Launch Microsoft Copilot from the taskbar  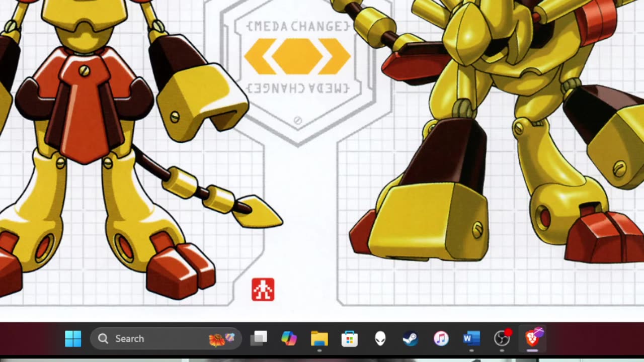(x=289, y=339)
